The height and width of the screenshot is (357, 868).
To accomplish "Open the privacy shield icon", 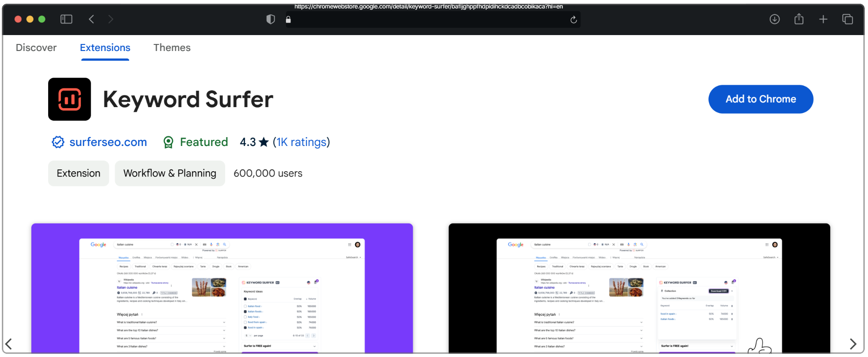I will pyautogui.click(x=270, y=19).
